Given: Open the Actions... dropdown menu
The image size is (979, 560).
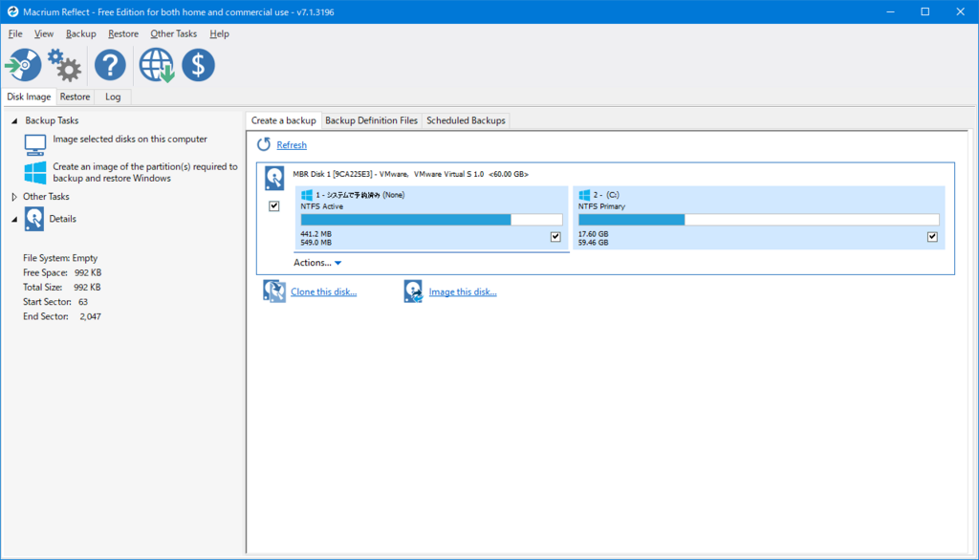Looking at the screenshot, I should click(317, 263).
